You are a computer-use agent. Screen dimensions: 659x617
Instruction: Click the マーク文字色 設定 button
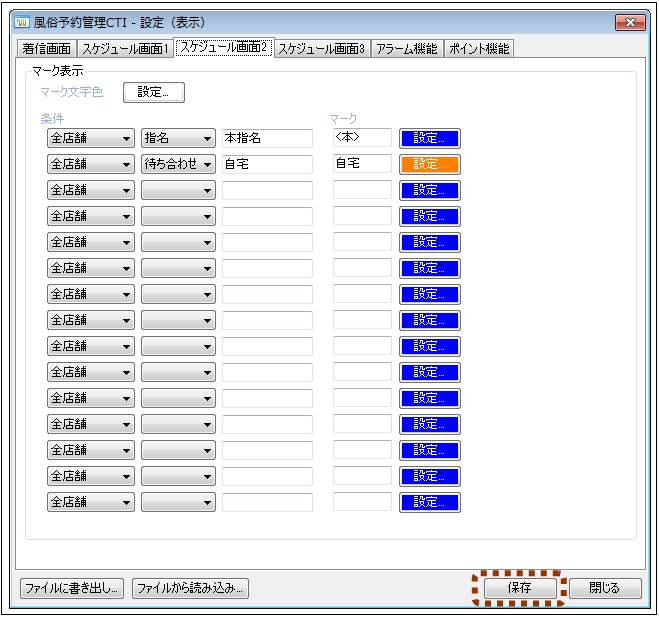tap(154, 93)
